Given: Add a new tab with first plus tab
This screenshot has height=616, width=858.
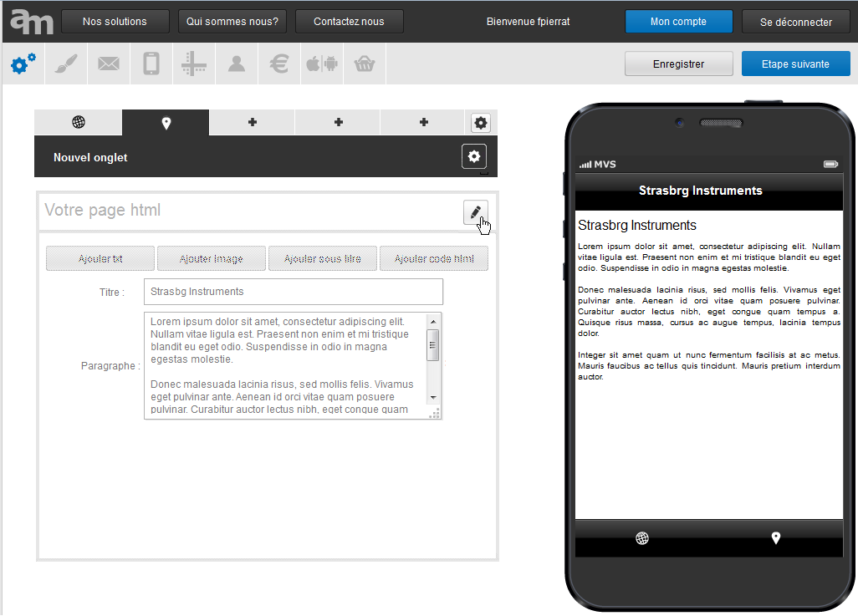Looking at the screenshot, I should [x=253, y=123].
